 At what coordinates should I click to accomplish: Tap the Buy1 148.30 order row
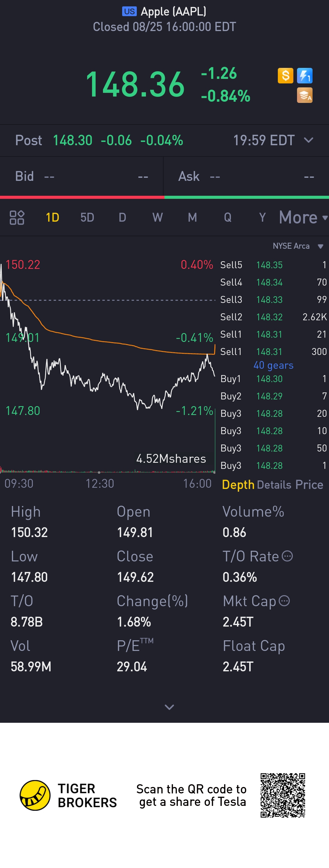(x=273, y=379)
